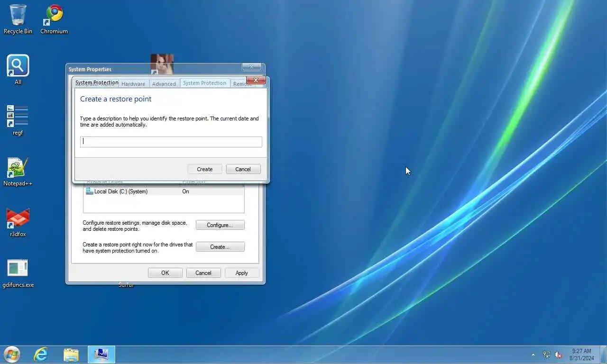
Task: Focus the restore point description field
Action: tap(171, 141)
